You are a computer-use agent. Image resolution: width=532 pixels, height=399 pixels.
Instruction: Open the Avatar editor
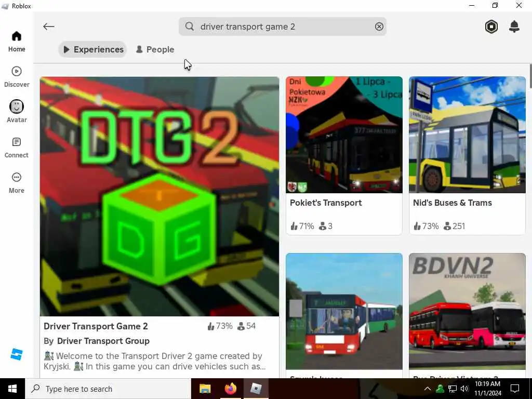[17, 112]
